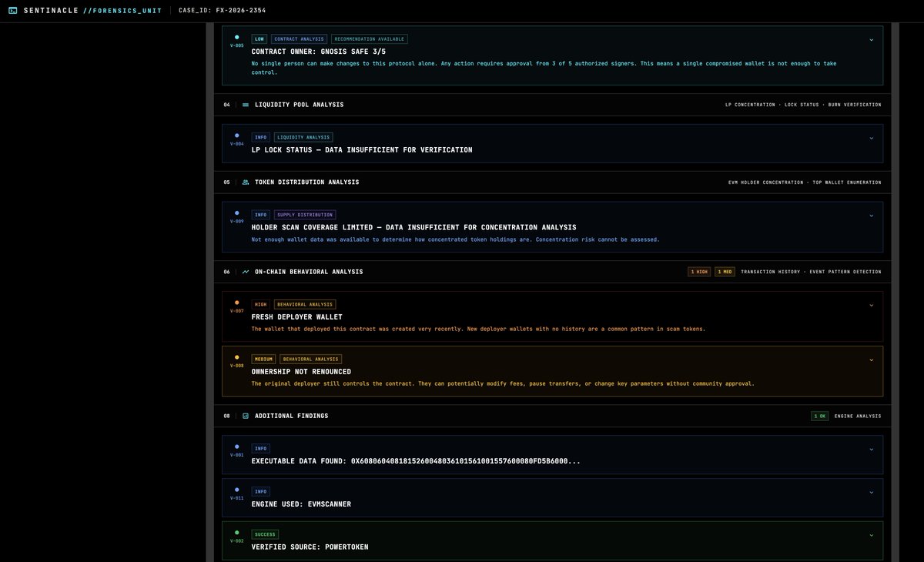Screen dimensions: 924x562
Task: Click the LOW severity badge
Action: (259, 39)
